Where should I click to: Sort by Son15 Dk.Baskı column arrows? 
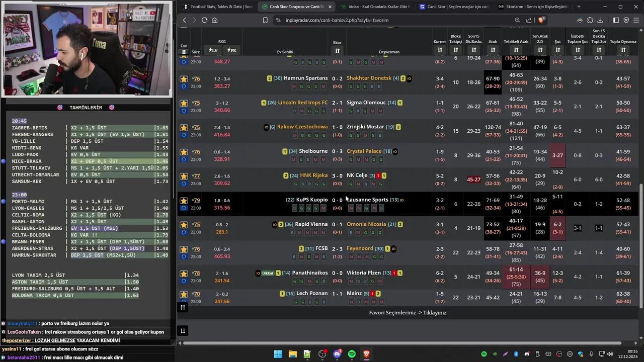pos(473,50)
